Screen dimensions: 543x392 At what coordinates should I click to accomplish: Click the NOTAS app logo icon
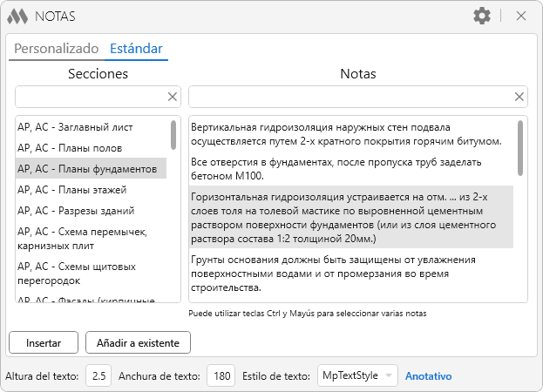[x=17, y=16]
